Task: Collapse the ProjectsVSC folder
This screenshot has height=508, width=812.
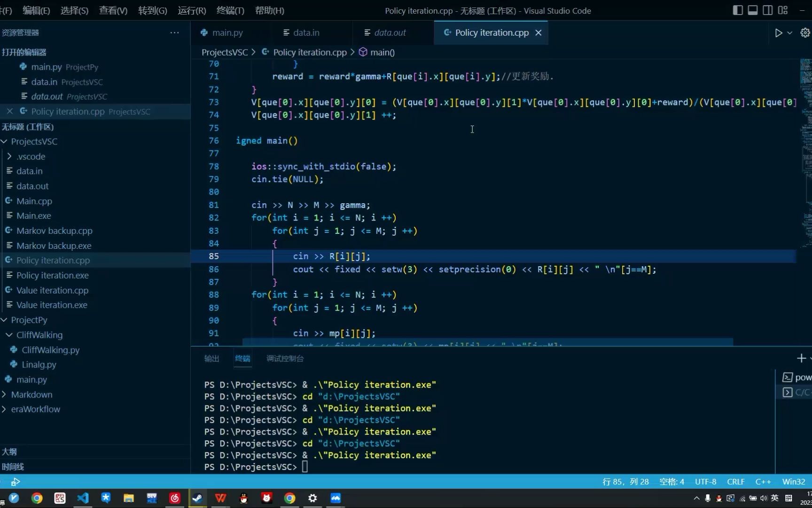Action: [34, 142]
